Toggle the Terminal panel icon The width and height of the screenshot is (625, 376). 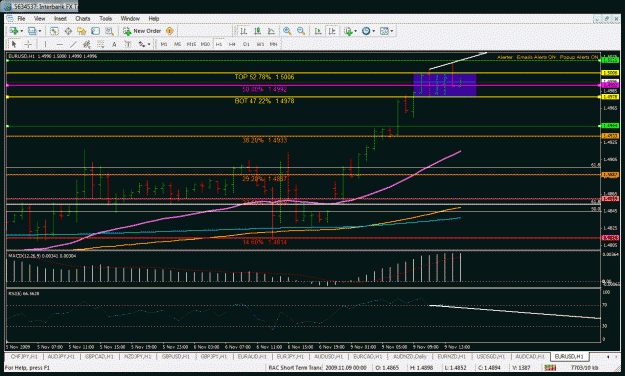click(95, 31)
